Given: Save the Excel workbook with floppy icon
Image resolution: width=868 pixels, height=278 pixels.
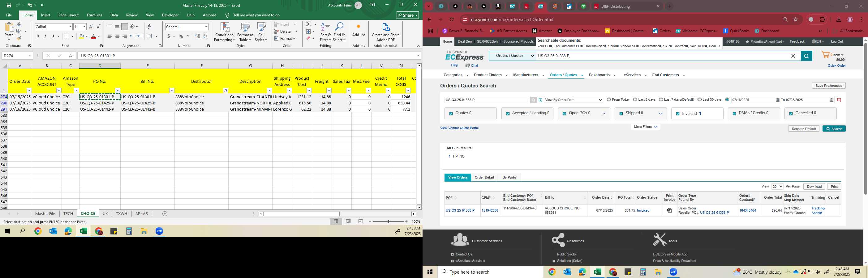Looking at the screenshot, I should point(9,5).
